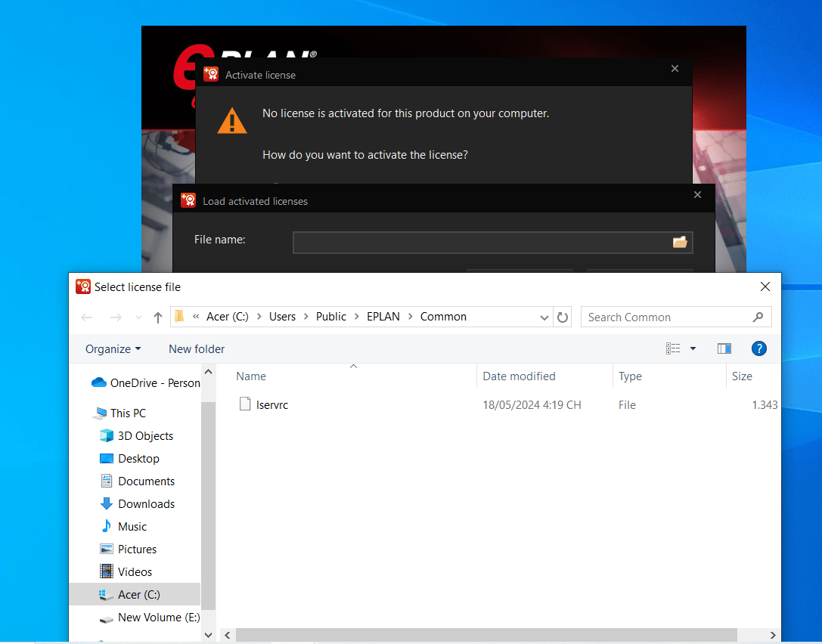Select the lservrc license file

point(271,405)
